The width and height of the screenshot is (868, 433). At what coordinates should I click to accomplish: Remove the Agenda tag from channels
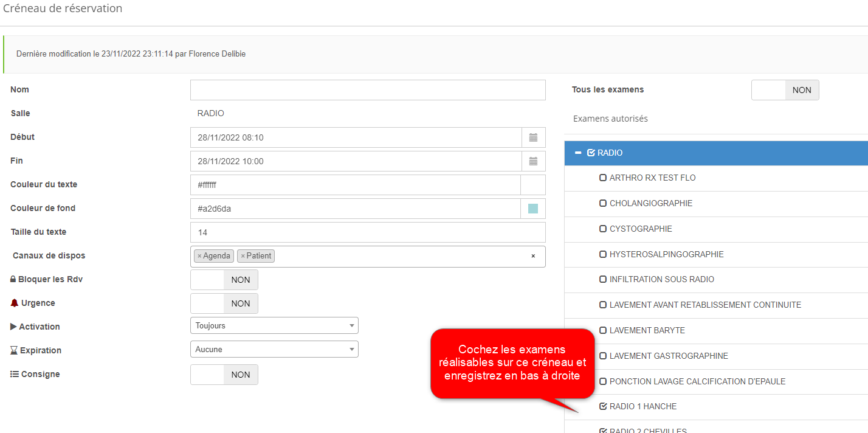coord(199,256)
